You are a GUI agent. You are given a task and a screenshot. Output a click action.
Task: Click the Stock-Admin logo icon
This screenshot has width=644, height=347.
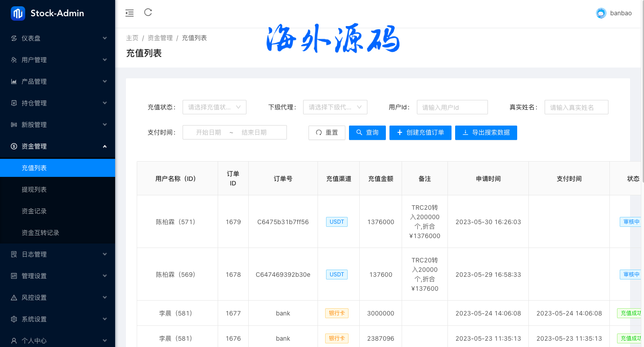(18, 14)
